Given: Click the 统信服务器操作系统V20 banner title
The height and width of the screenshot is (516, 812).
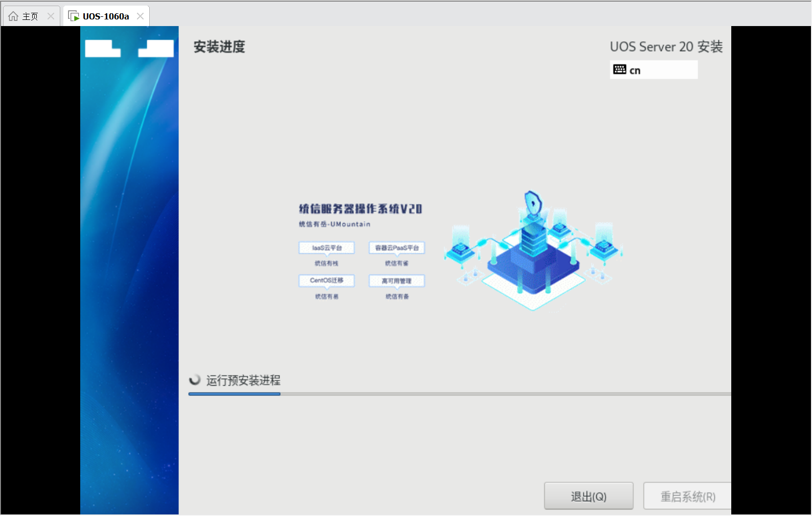Looking at the screenshot, I should [361, 208].
